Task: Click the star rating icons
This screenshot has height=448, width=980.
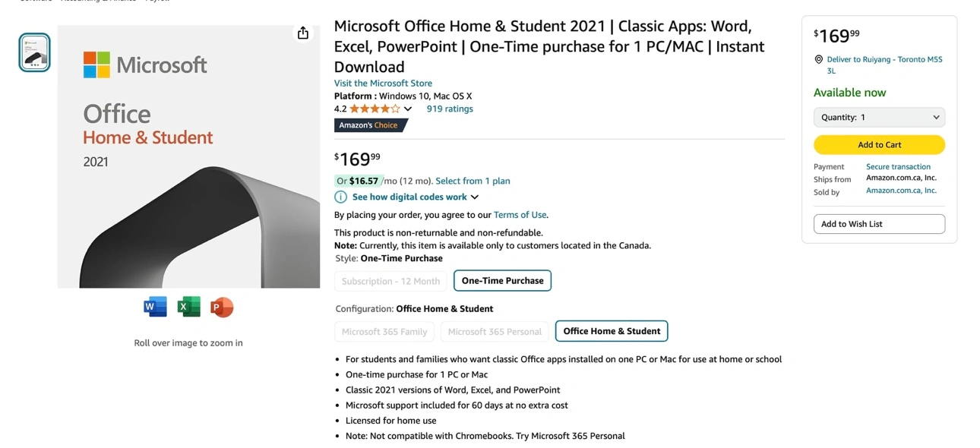Action: click(374, 109)
